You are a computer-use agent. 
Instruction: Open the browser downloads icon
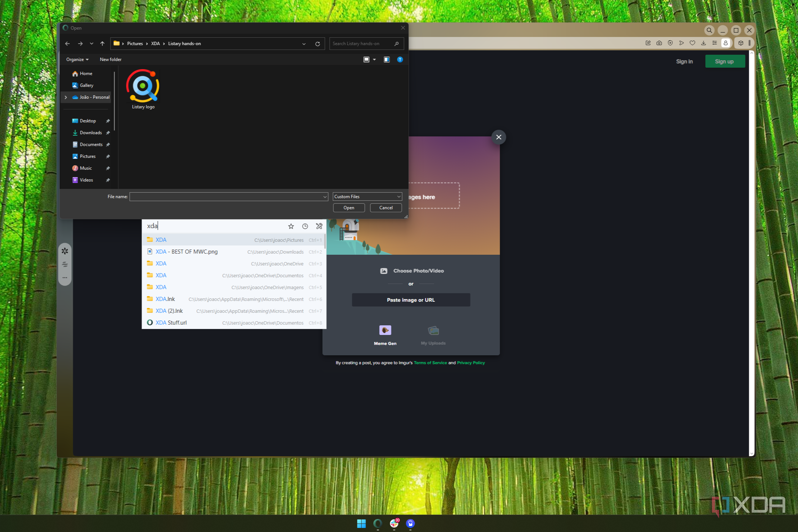click(x=703, y=43)
